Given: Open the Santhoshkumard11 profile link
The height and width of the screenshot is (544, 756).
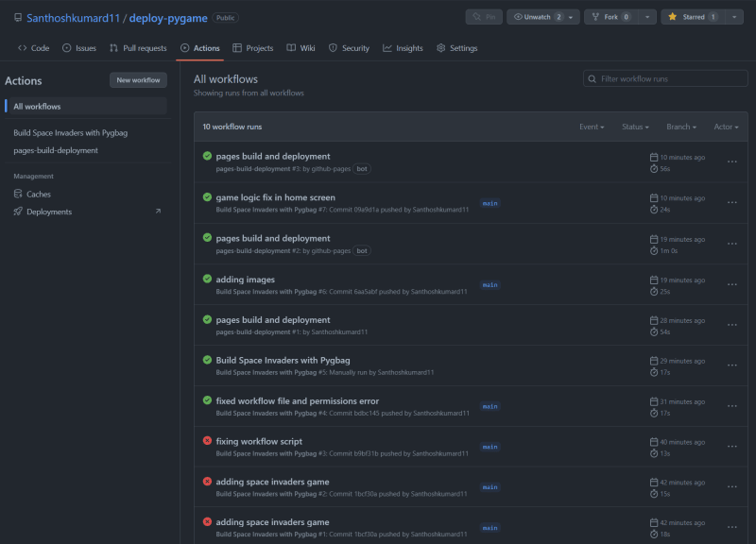Looking at the screenshot, I should 74,18.
